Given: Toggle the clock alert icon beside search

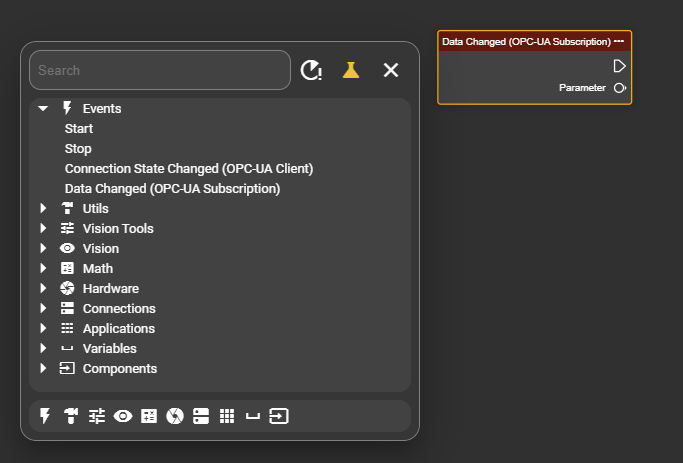Looking at the screenshot, I should point(312,70).
